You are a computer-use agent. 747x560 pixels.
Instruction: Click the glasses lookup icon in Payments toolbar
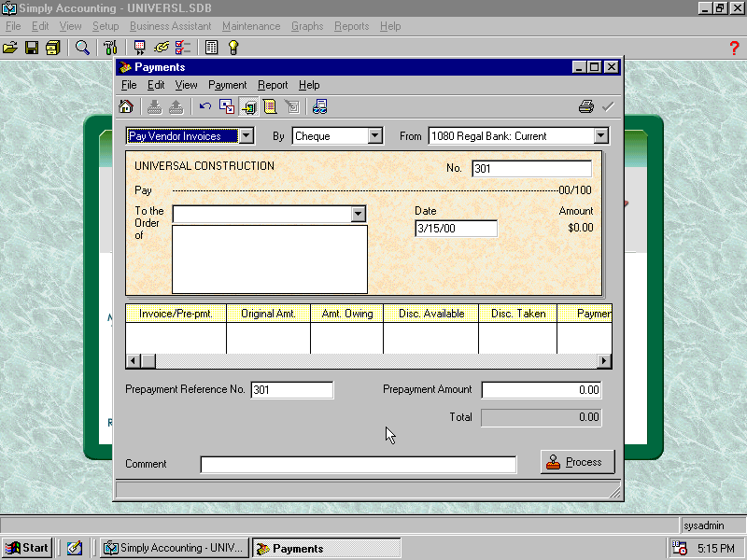[319, 106]
